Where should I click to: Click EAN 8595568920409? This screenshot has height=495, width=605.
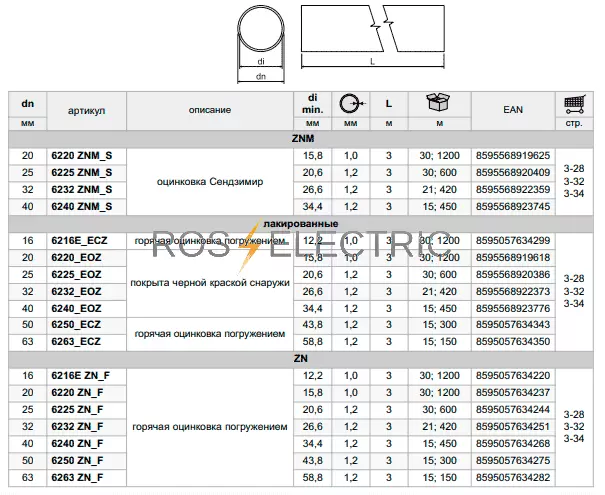pos(513,172)
